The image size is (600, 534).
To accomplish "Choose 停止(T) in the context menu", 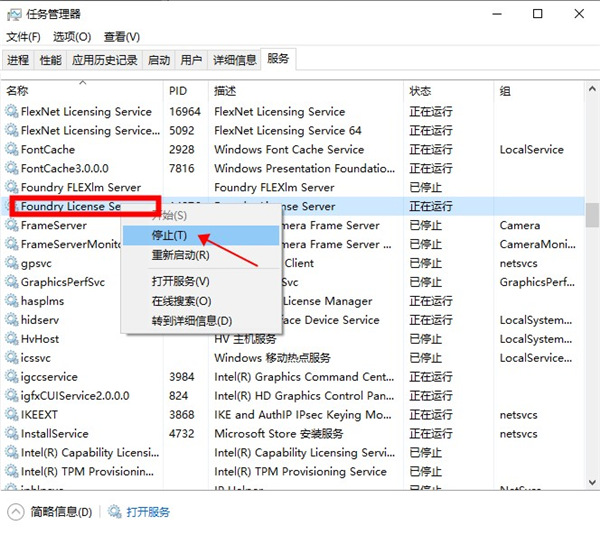I will (169, 235).
